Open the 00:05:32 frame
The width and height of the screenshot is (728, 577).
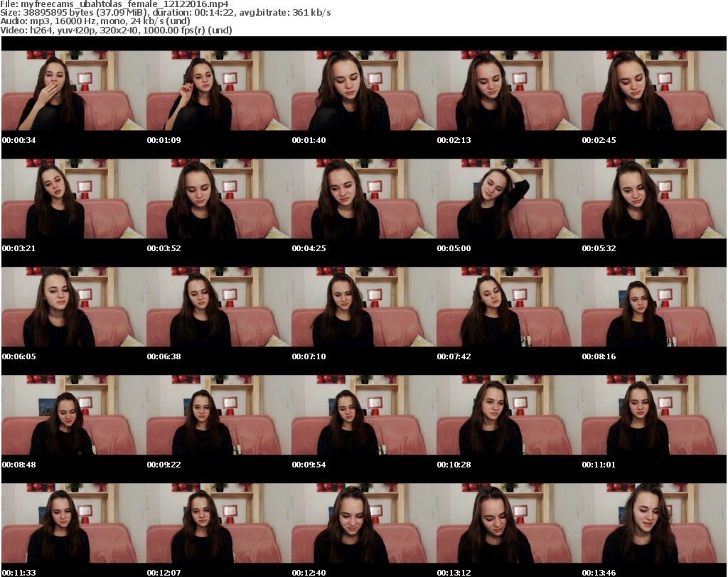[x=653, y=198]
